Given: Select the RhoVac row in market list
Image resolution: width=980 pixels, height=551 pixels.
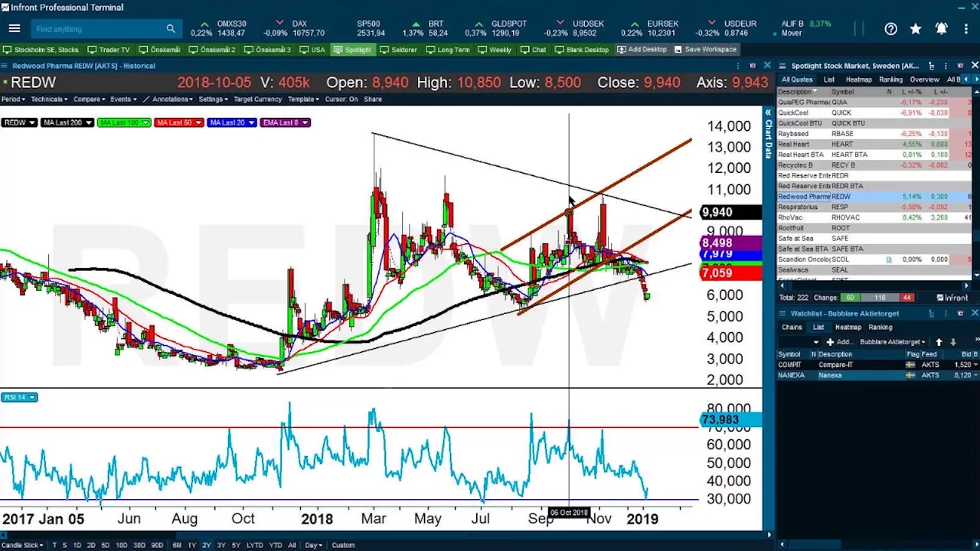Looking at the screenshot, I should point(874,217).
